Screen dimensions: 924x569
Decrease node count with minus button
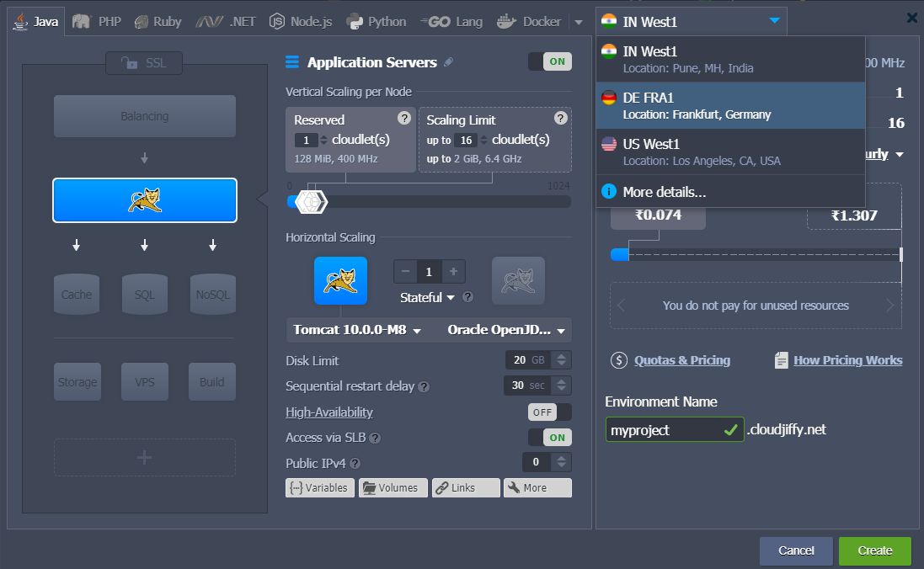405,272
